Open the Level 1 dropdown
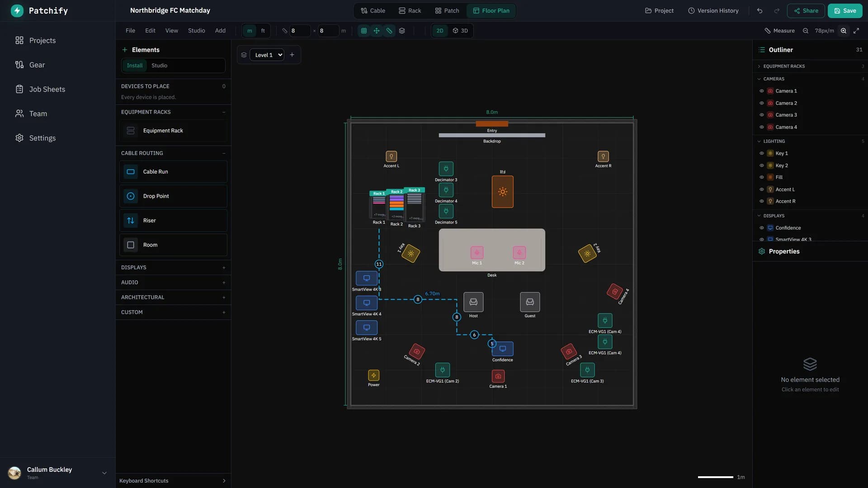Screen dimensions: 868x488 coord(267,55)
